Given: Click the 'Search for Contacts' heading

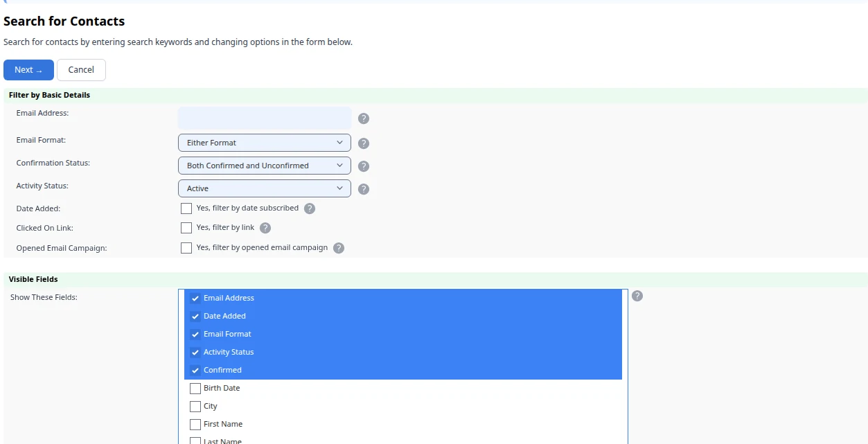Looking at the screenshot, I should coord(64,21).
